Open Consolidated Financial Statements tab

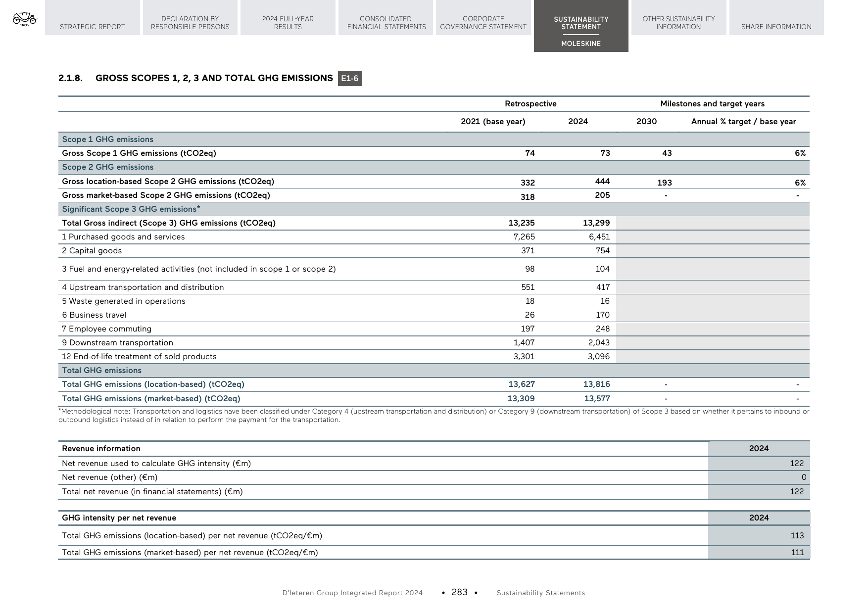[x=386, y=17]
